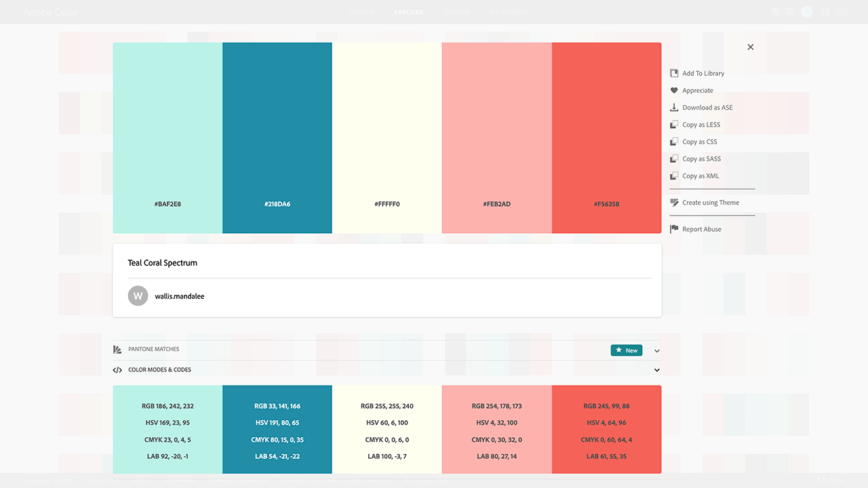Image resolution: width=868 pixels, height=488 pixels.
Task: Click the Create using Theme icon
Action: click(x=674, y=203)
